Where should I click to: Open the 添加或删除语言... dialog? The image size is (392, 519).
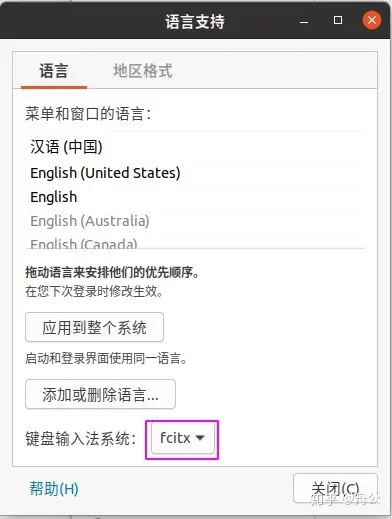click(100, 394)
